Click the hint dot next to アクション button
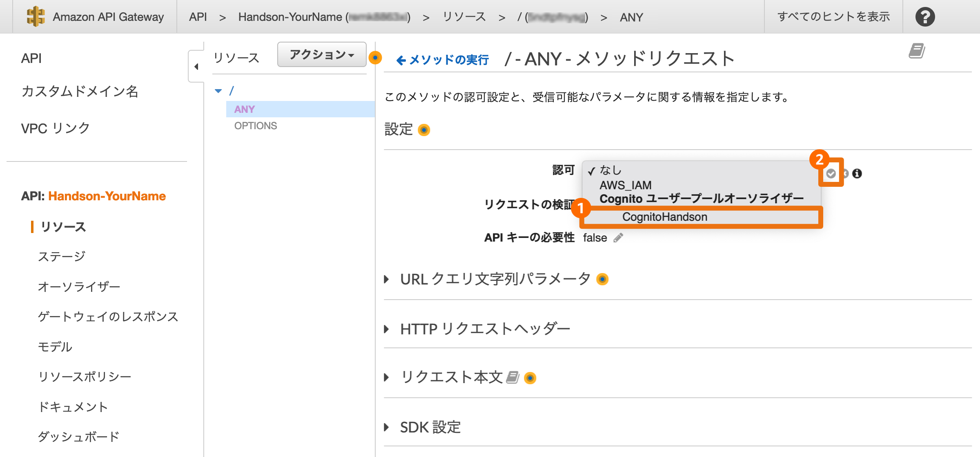The height and width of the screenshot is (457, 980). click(x=375, y=58)
